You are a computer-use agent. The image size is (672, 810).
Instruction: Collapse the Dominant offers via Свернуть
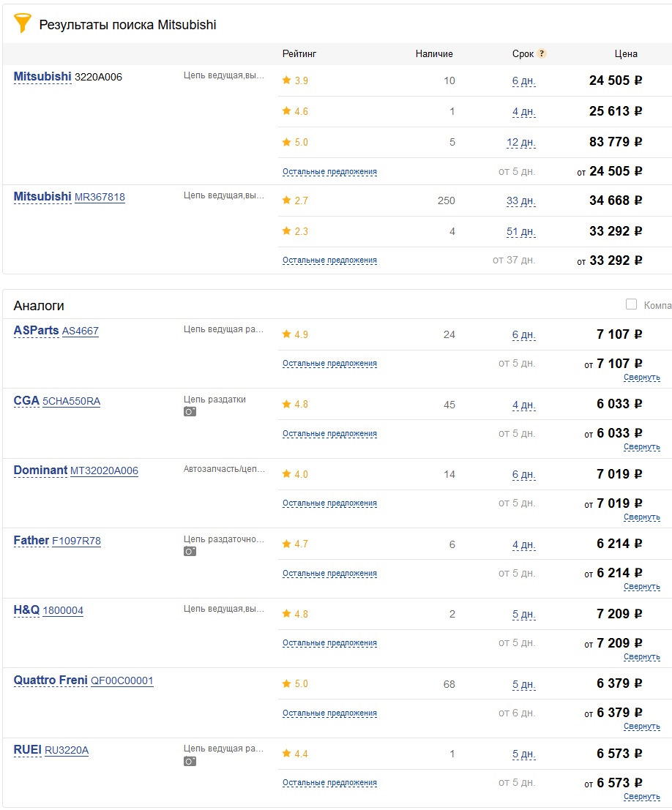[x=642, y=517]
